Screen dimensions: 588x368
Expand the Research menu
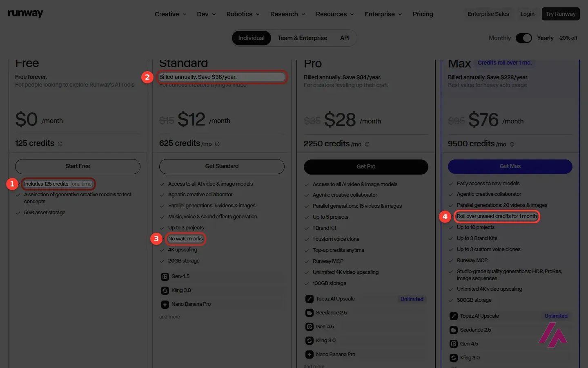tap(288, 14)
